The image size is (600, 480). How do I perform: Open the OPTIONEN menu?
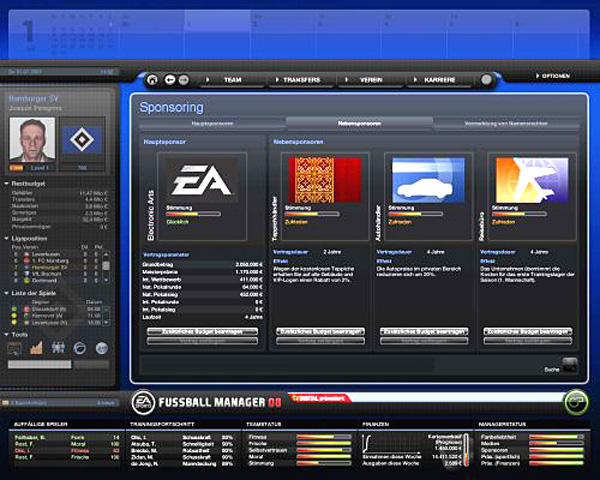pyautogui.click(x=553, y=76)
